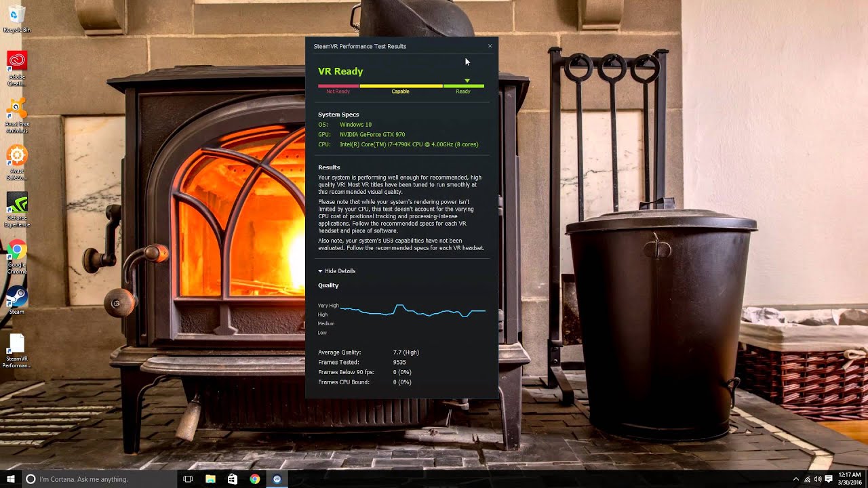868x488 pixels.
Task: Switch to Chrome via the taskbar icon
Action: 254,479
